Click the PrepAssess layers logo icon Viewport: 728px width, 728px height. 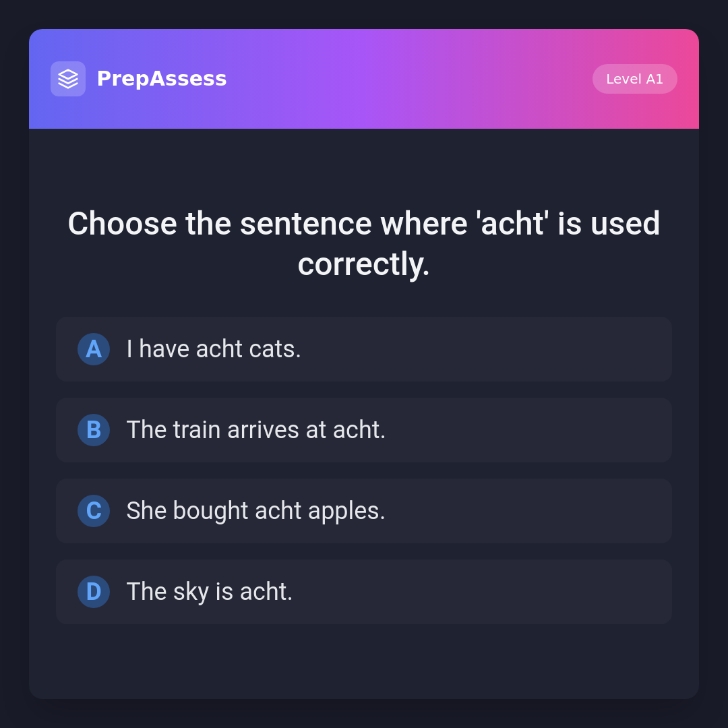(68, 79)
